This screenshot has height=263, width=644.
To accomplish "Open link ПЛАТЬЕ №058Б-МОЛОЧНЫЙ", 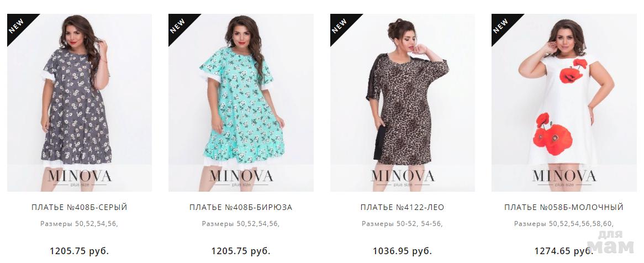I will (564, 208).
